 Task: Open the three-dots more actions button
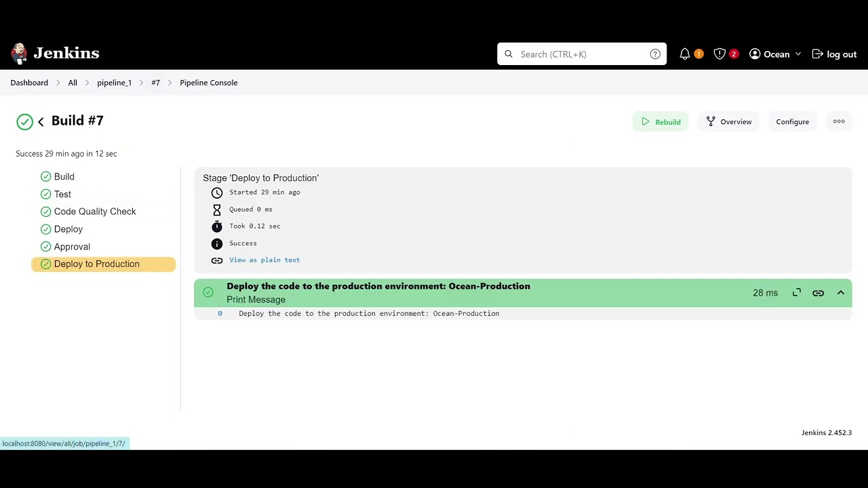[839, 122]
